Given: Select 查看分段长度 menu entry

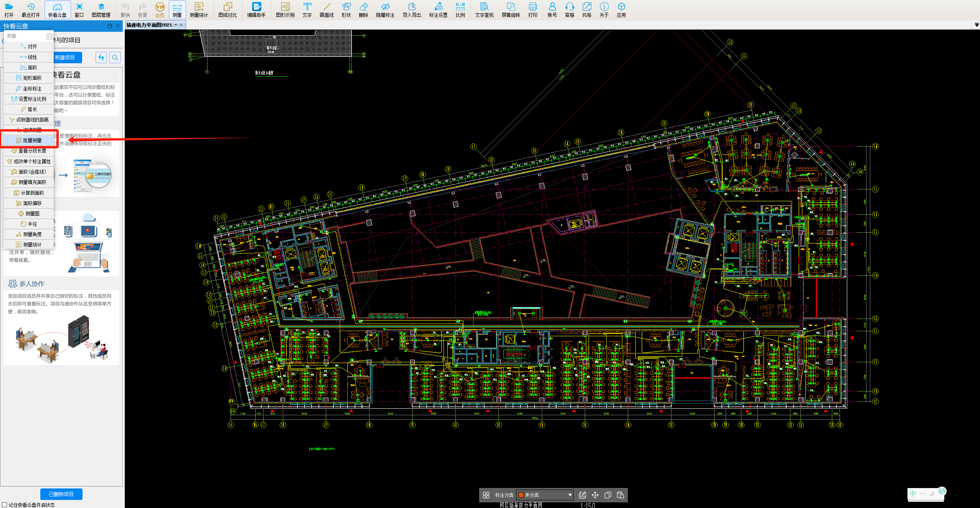Looking at the screenshot, I should tap(29, 151).
